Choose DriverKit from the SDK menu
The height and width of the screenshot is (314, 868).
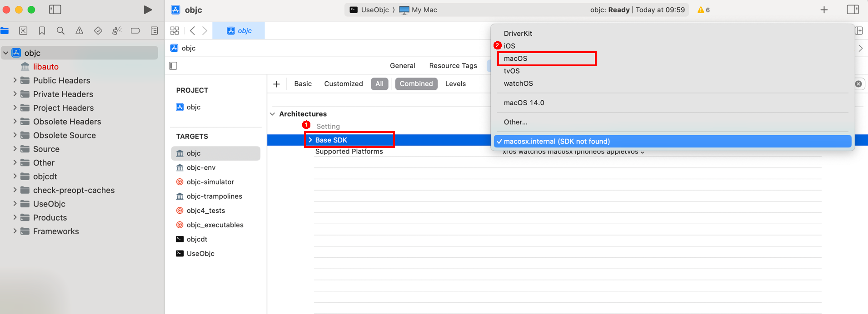(x=518, y=34)
